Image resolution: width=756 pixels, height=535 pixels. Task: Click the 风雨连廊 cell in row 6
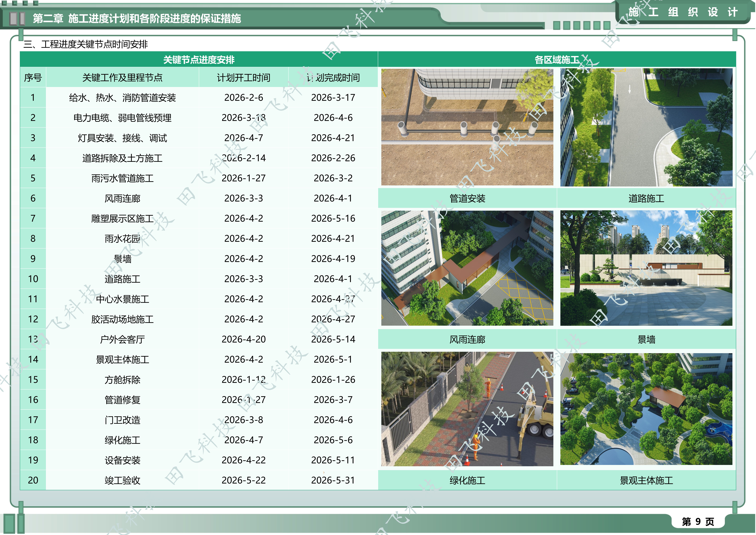(x=123, y=198)
